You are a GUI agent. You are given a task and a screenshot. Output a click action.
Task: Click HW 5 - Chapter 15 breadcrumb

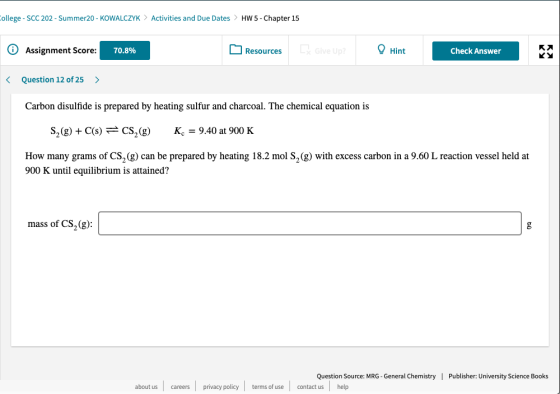270,18
